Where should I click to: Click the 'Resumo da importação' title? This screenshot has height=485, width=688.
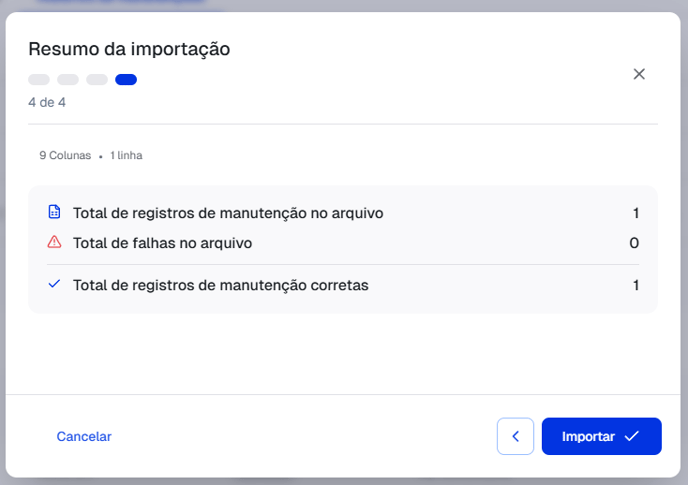click(x=129, y=49)
